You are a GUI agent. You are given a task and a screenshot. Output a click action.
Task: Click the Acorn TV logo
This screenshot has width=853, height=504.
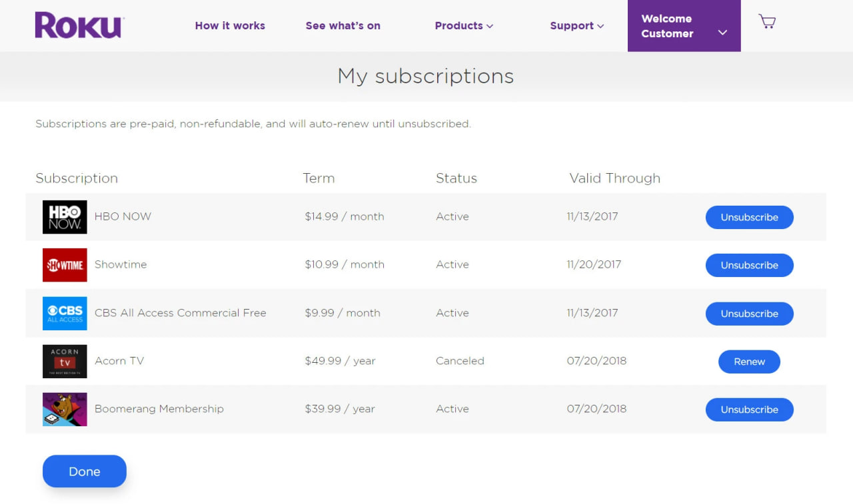tap(65, 362)
